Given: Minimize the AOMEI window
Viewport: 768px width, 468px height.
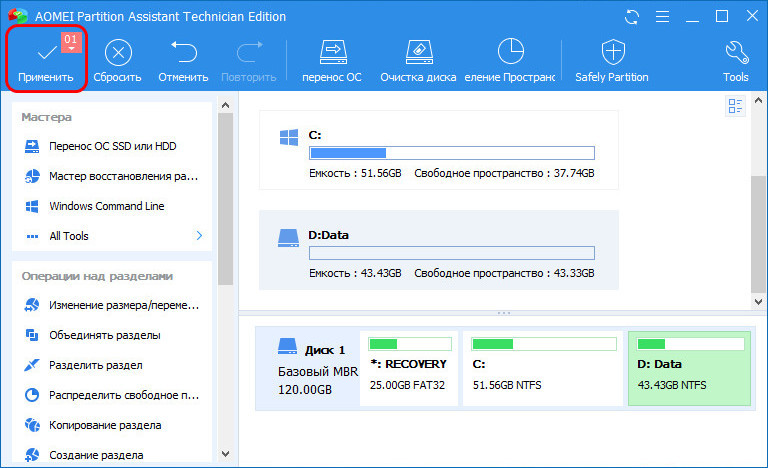Looking at the screenshot, I should point(692,20).
